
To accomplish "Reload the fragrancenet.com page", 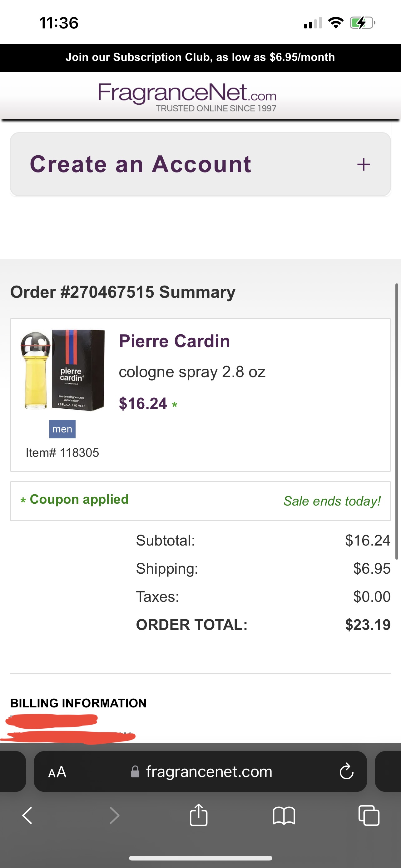I will 346,772.
